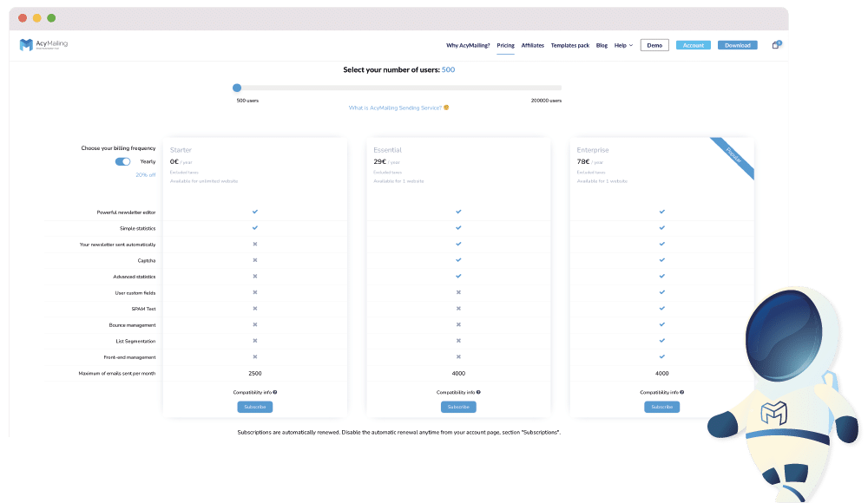868x503 pixels.
Task: Click the 2500 emails value under Starter
Action: (255, 374)
